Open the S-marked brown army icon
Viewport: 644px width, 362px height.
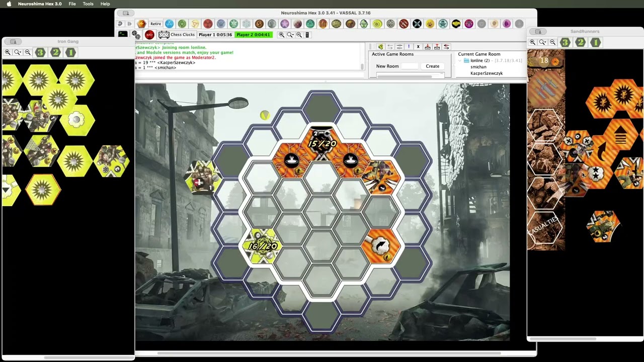pos(259,24)
